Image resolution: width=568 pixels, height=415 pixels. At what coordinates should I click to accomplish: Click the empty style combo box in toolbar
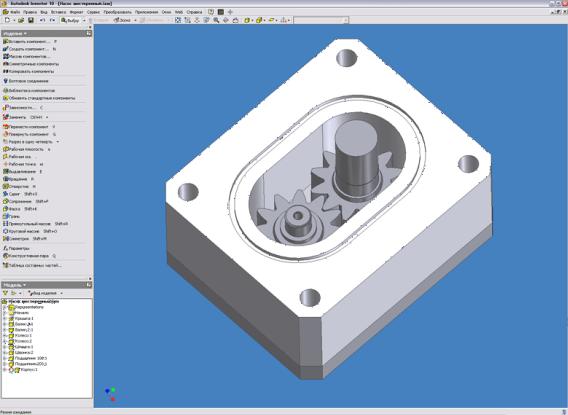321,20
